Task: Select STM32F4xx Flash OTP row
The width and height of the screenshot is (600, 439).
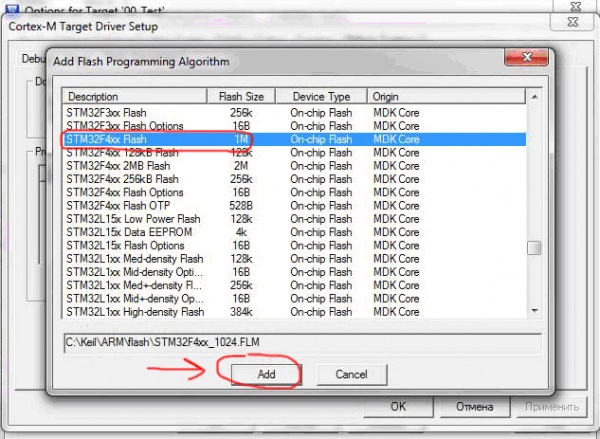Action: pos(294,206)
